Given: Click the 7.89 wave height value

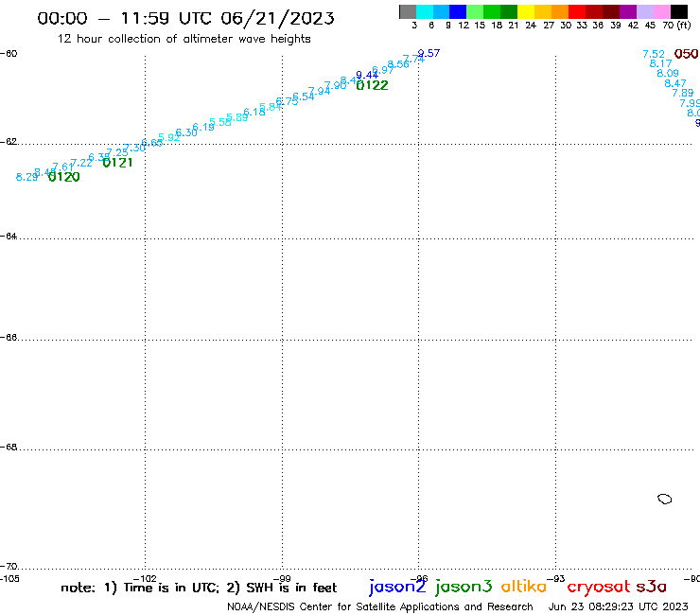Looking at the screenshot, I should [683, 93].
